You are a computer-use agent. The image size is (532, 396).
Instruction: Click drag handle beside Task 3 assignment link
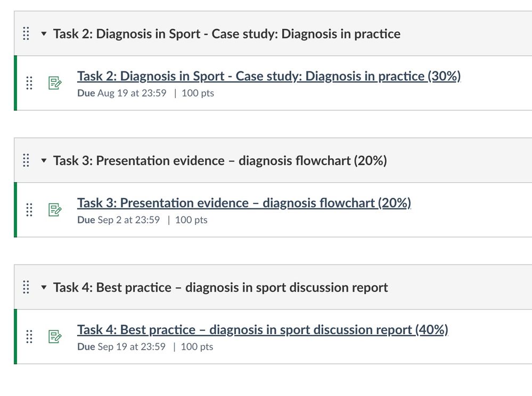[29, 210]
